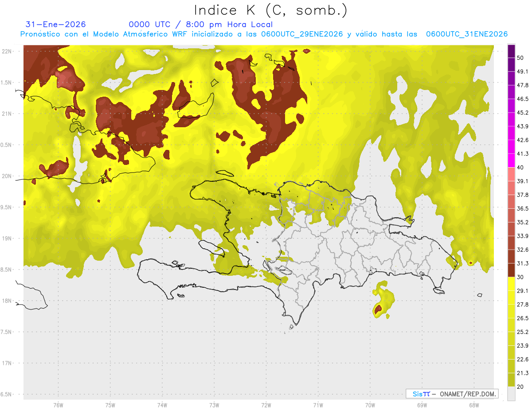Click the latitude label '22N'
The width and height of the screenshot is (532, 411).
coord(6,51)
